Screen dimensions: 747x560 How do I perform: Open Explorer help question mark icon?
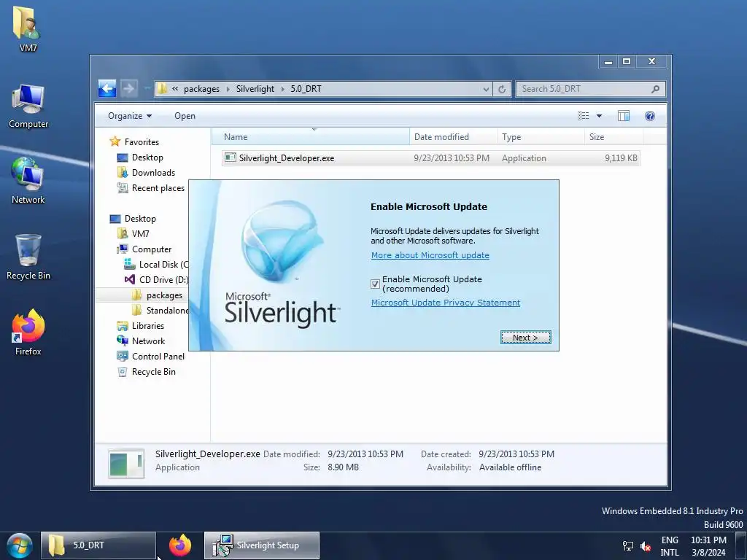(x=649, y=116)
